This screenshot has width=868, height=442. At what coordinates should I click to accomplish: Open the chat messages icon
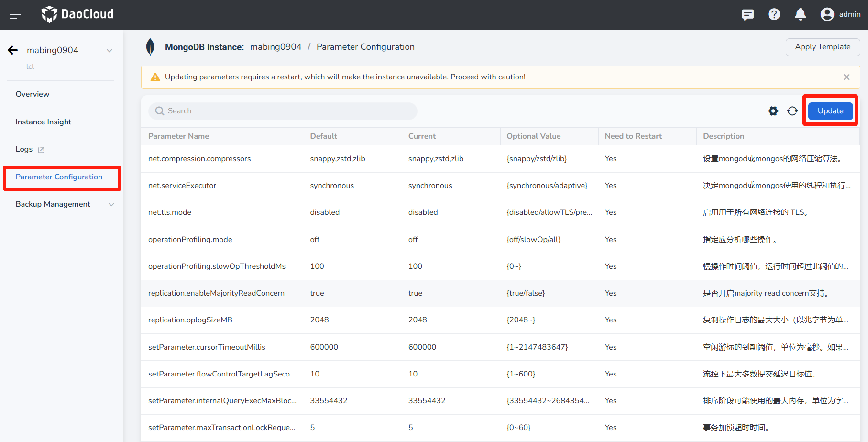747,14
